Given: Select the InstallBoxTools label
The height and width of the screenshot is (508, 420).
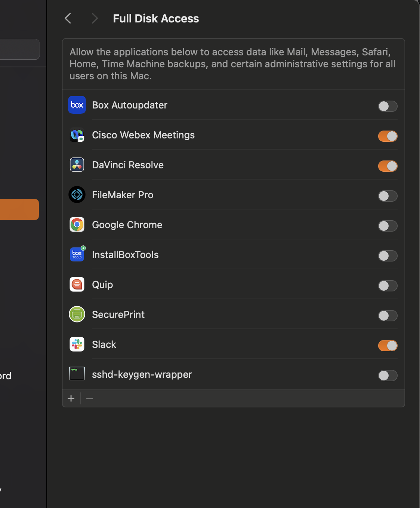Looking at the screenshot, I should 125,255.
